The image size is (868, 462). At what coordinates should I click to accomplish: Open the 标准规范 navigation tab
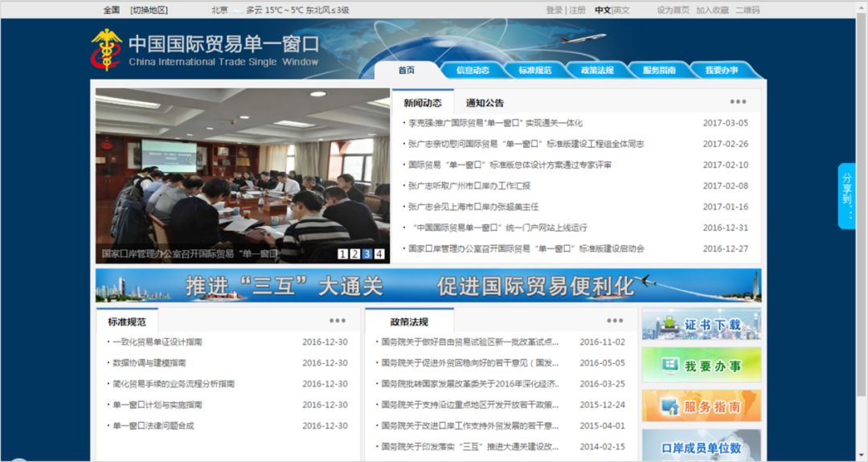534,70
